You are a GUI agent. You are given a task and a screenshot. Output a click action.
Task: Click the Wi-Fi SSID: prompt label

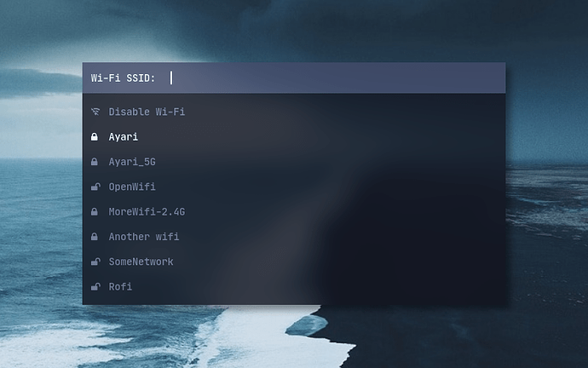[123, 78]
